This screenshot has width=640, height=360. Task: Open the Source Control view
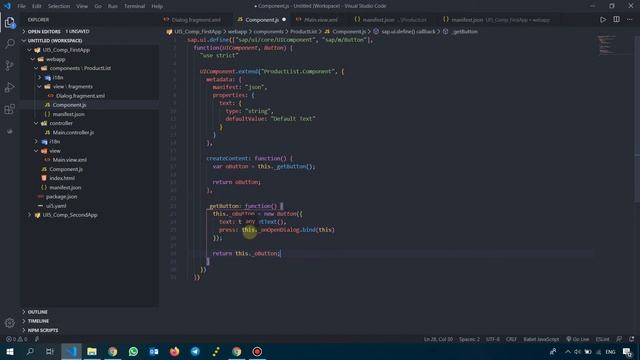pyautogui.click(x=10, y=65)
